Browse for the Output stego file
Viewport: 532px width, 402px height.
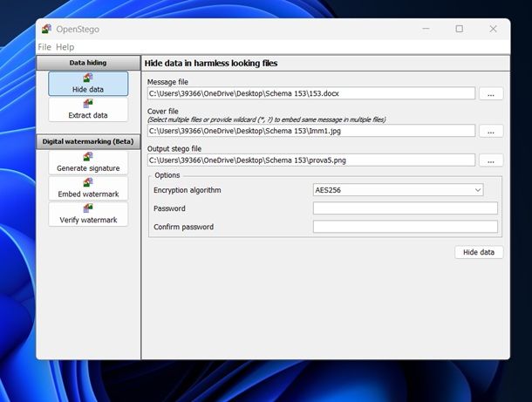(491, 160)
